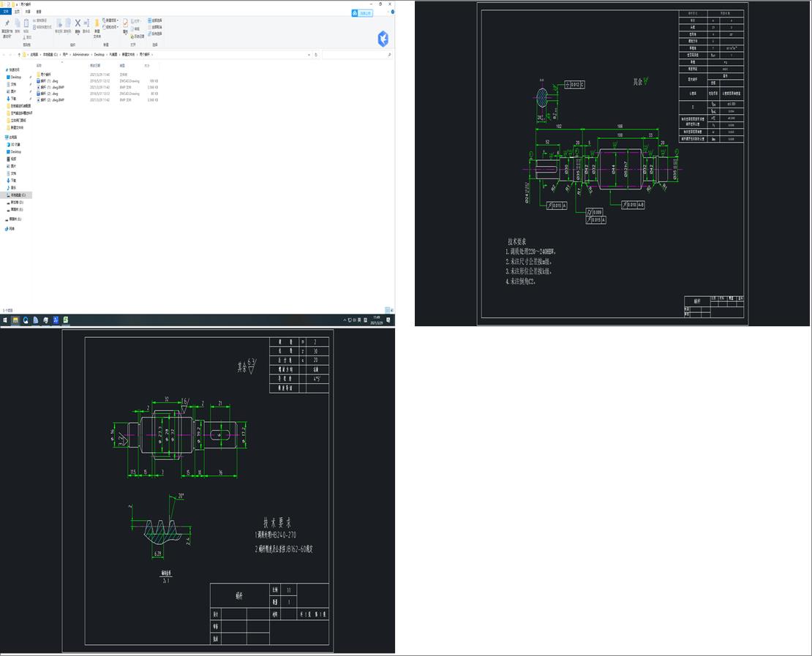Click the Invert selection button in ribbon

tap(155, 34)
